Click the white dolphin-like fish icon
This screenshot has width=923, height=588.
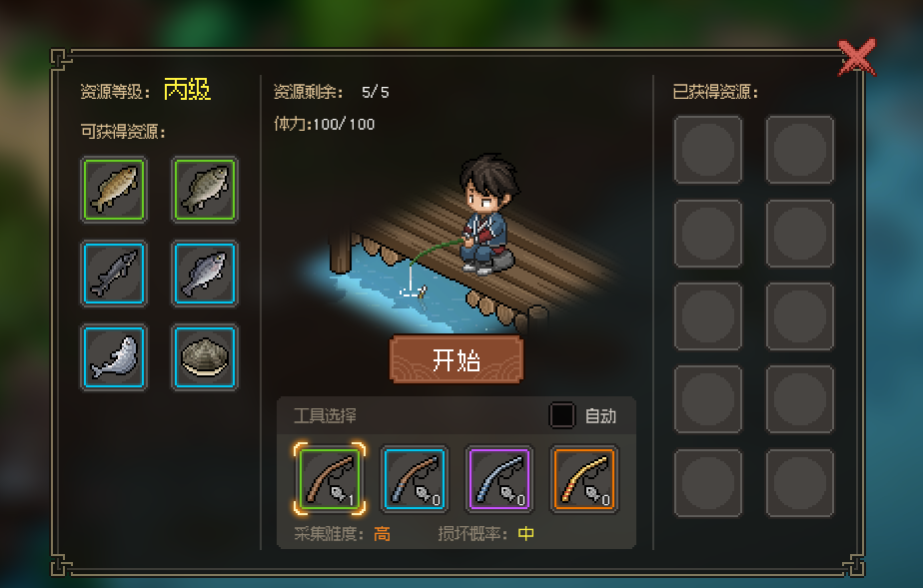tap(114, 357)
